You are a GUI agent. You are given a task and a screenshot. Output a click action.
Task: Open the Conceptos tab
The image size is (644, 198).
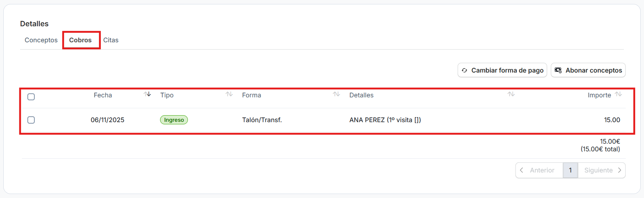41,40
